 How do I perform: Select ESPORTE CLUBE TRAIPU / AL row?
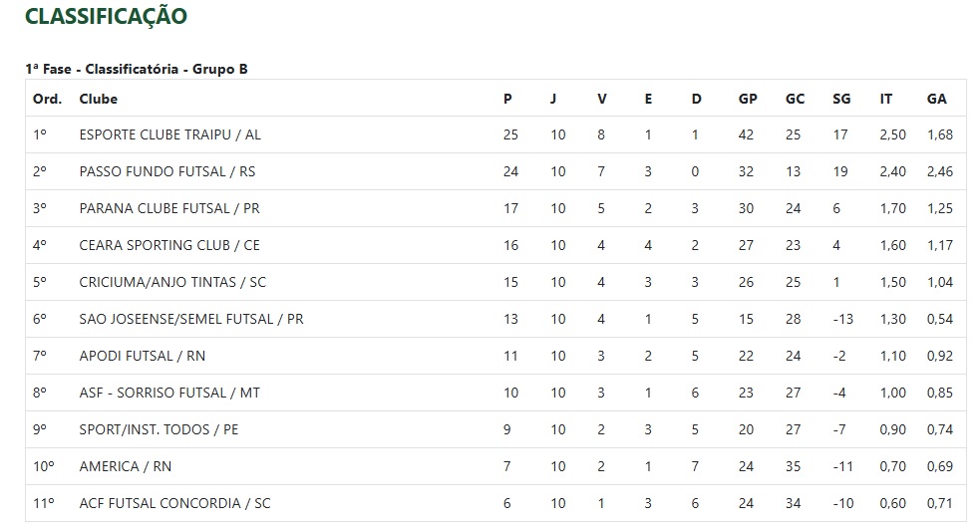(495, 134)
